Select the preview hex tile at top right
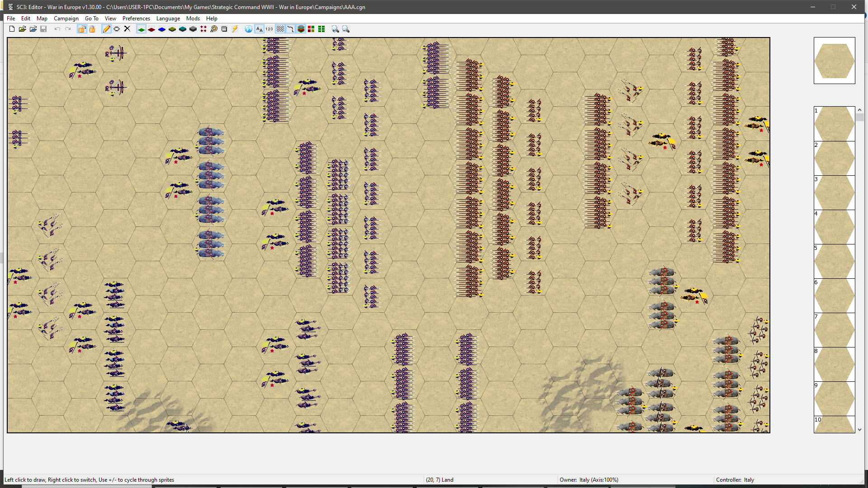This screenshot has height=488, width=868. pyautogui.click(x=835, y=61)
